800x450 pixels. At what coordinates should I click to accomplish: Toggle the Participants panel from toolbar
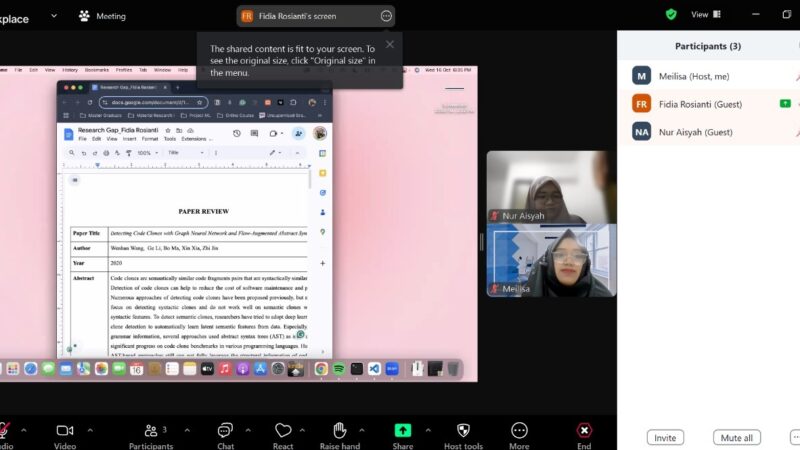click(x=150, y=430)
